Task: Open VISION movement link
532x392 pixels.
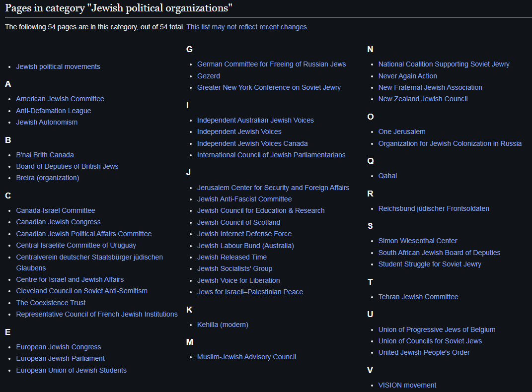Action: (407, 385)
